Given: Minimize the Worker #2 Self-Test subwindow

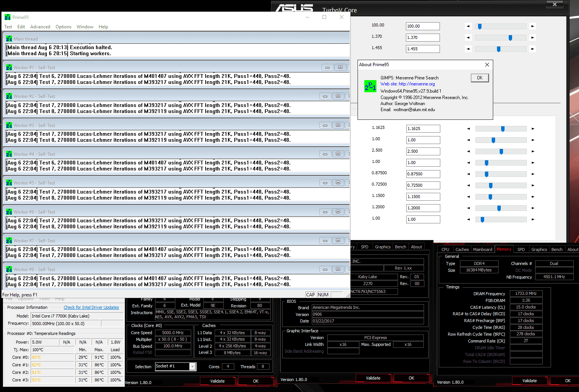Looking at the screenshot, I should [325, 96].
